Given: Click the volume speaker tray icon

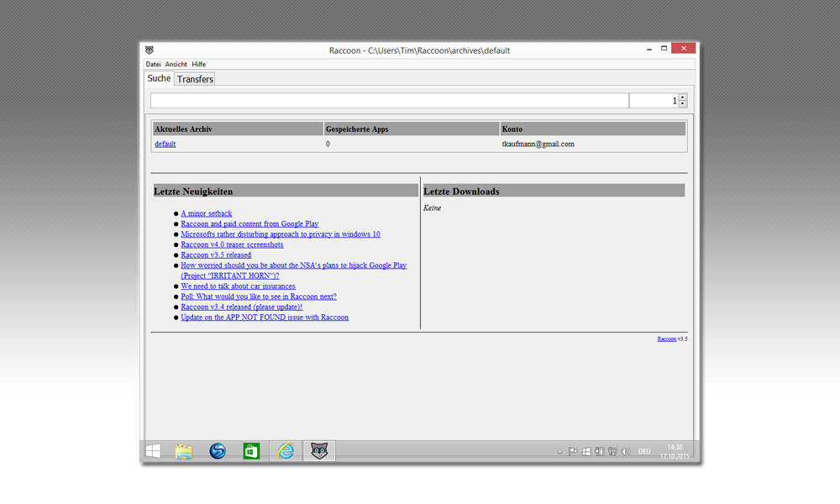Looking at the screenshot, I should point(625,452).
